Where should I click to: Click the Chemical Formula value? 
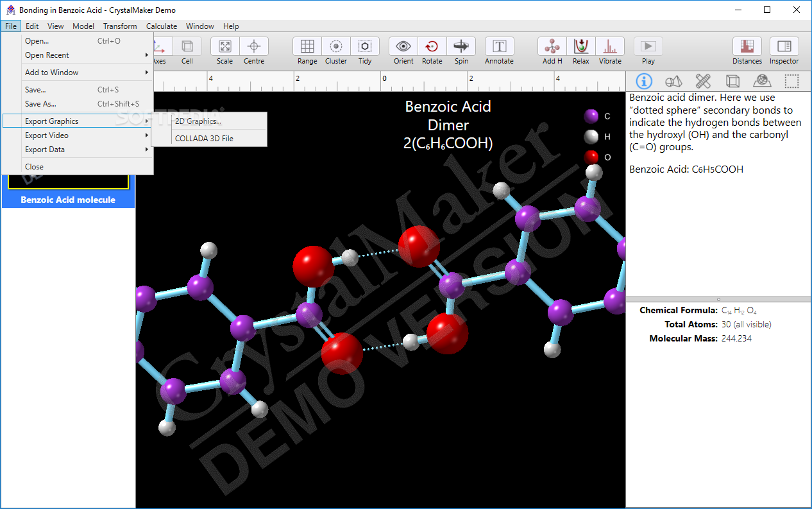click(x=739, y=311)
